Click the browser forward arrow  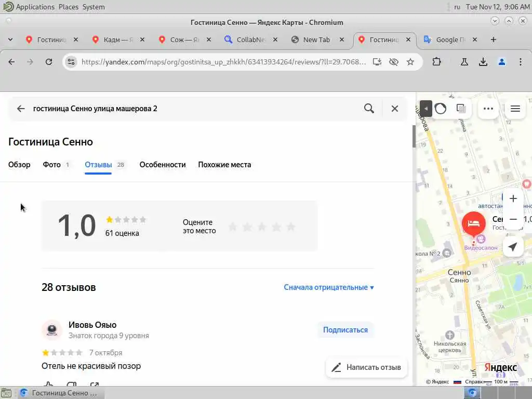point(30,62)
